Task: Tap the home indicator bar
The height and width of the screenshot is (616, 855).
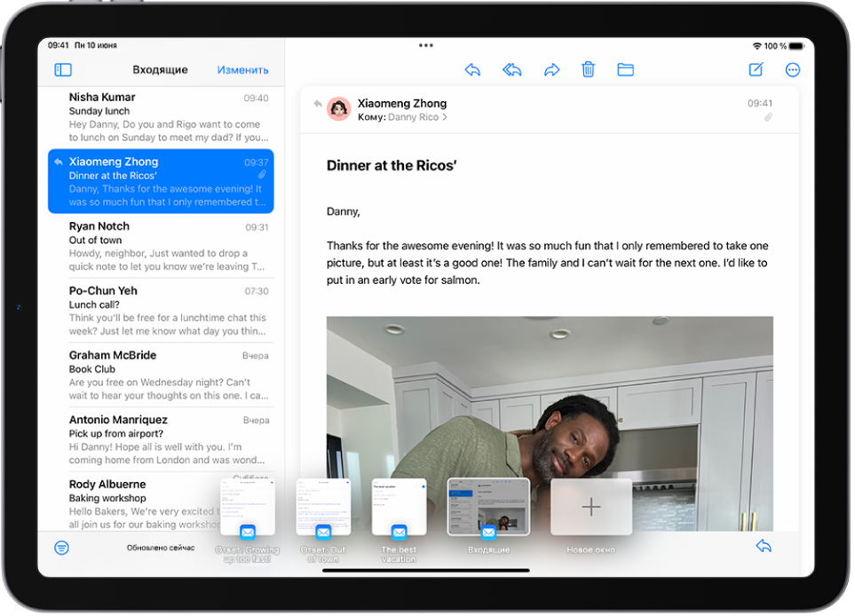Action: coord(426,570)
